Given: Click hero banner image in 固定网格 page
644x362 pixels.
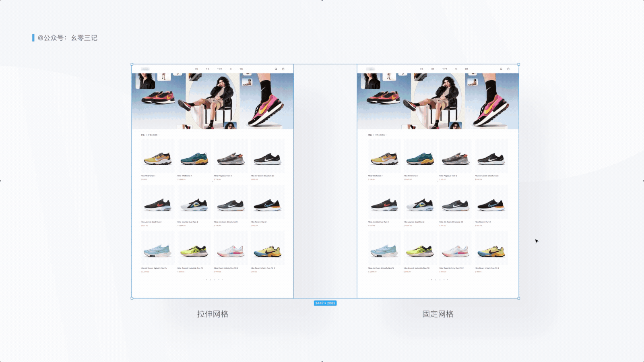Looking at the screenshot, I should point(438,101).
